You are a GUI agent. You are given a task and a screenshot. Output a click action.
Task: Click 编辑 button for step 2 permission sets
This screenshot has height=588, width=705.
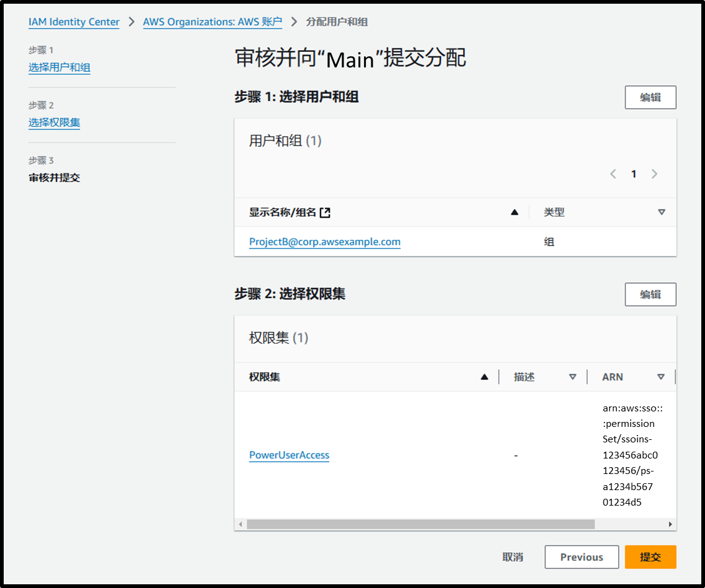pyautogui.click(x=650, y=294)
